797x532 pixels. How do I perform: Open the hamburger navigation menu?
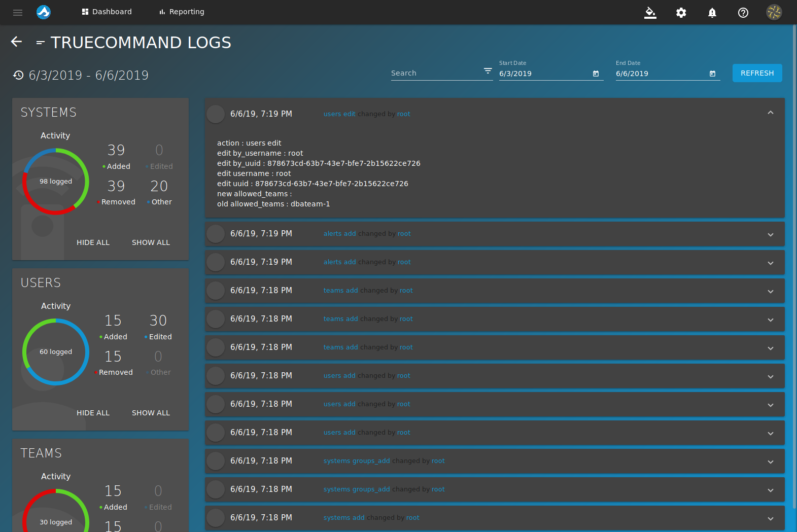point(18,12)
